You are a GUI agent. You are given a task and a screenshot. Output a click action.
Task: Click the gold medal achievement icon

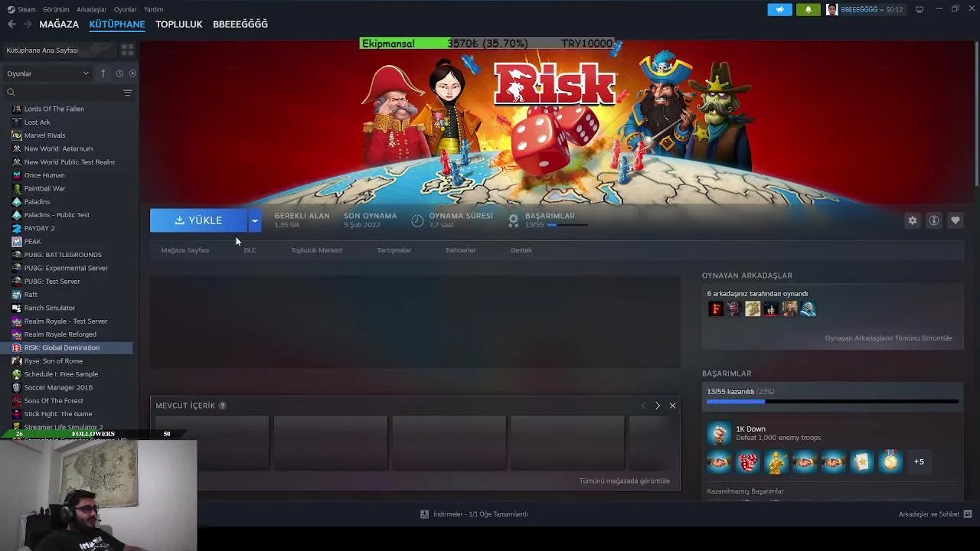(890, 461)
